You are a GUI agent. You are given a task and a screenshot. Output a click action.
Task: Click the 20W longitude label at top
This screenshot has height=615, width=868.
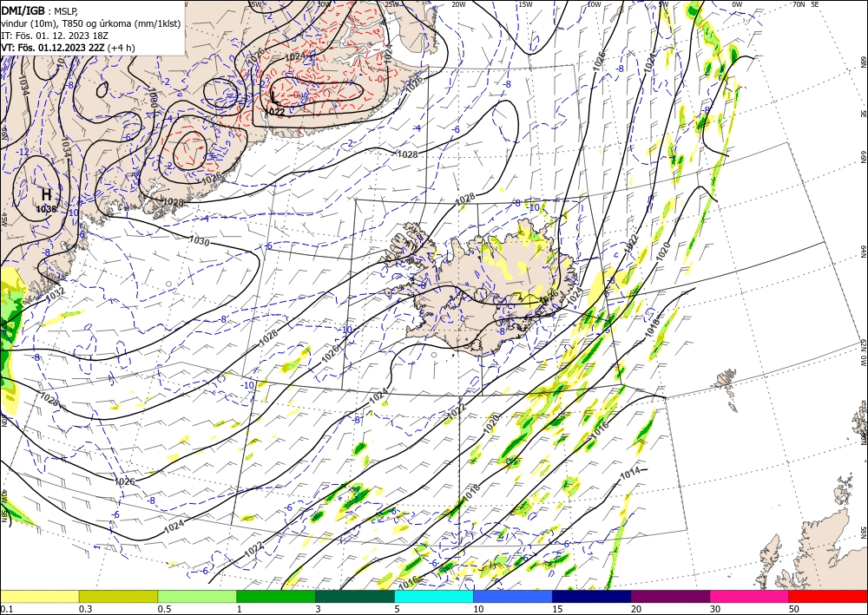[x=457, y=4]
